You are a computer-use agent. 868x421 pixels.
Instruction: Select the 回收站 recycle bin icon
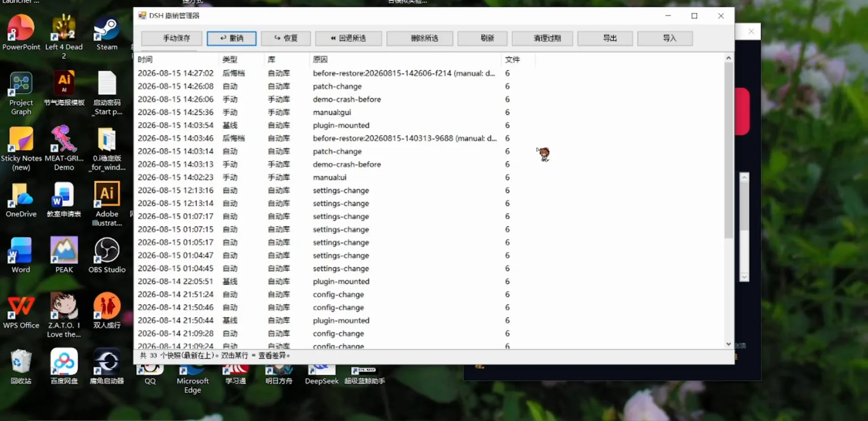coord(21,367)
